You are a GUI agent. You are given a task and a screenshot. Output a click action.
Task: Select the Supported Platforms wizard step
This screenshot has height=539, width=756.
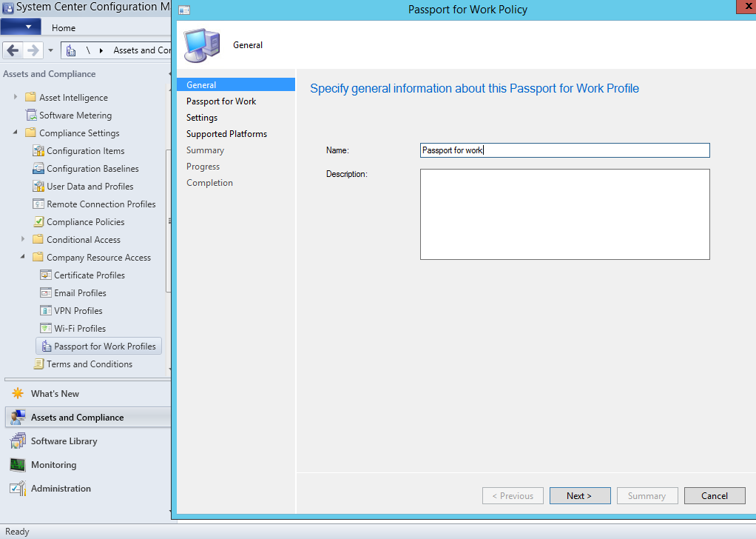pyautogui.click(x=226, y=134)
